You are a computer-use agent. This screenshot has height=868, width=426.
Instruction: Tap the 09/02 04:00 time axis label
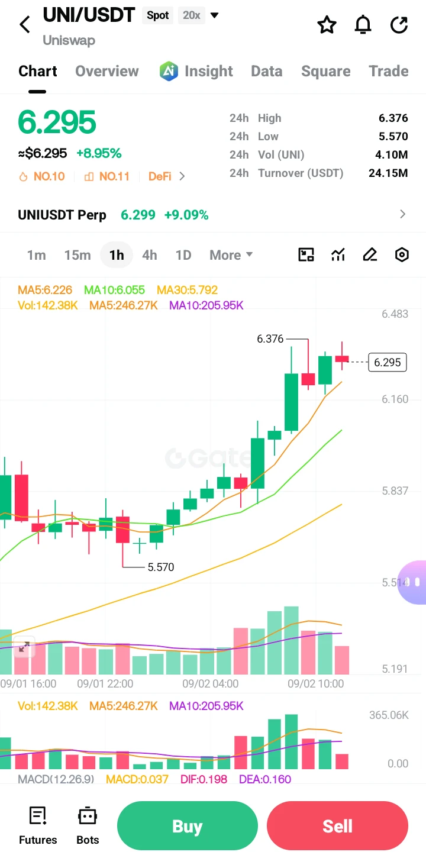[x=210, y=683]
